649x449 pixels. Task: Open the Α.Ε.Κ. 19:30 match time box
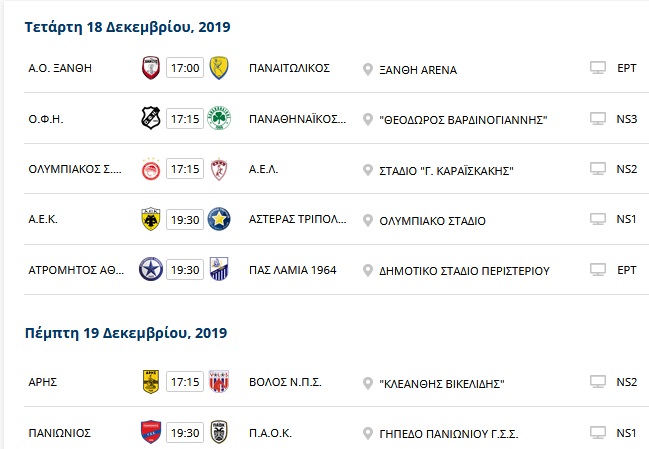click(x=185, y=219)
